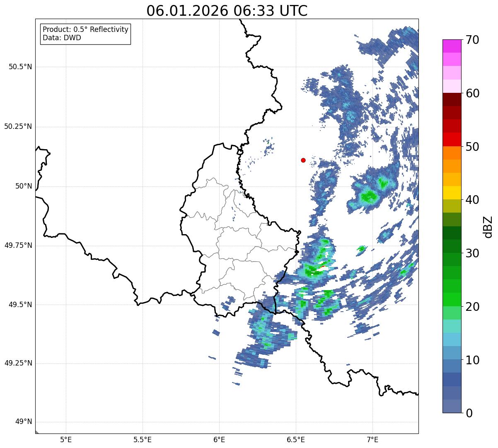Click the 50.25°N latitude label
The width and height of the screenshot is (498, 448).
[x=18, y=126]
